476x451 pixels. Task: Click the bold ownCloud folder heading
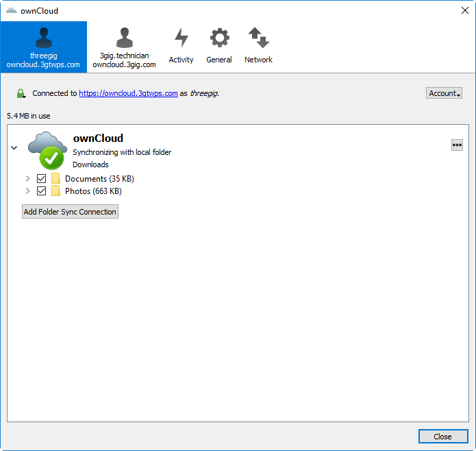(98, 138)
